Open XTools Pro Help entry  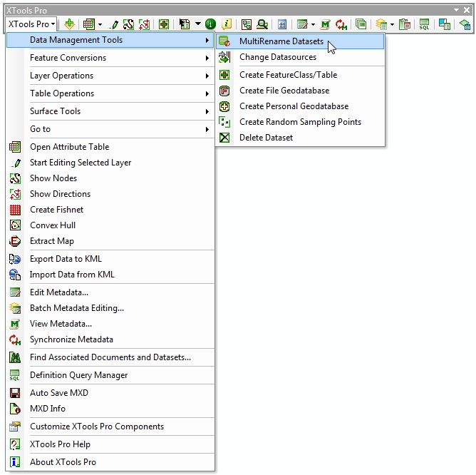click(x=110, y=444)
